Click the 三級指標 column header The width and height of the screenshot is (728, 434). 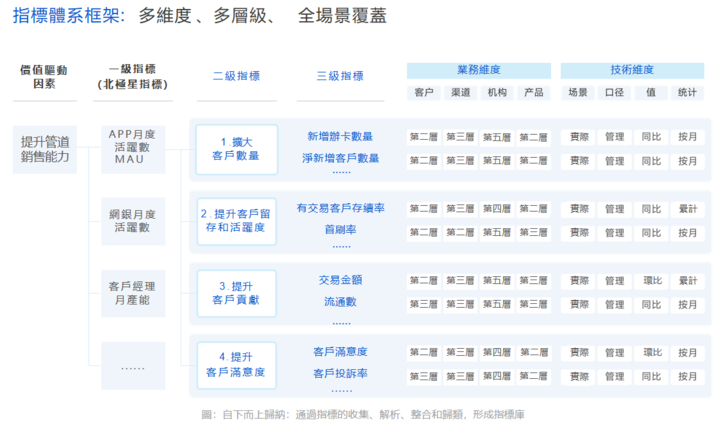[340, 76]
